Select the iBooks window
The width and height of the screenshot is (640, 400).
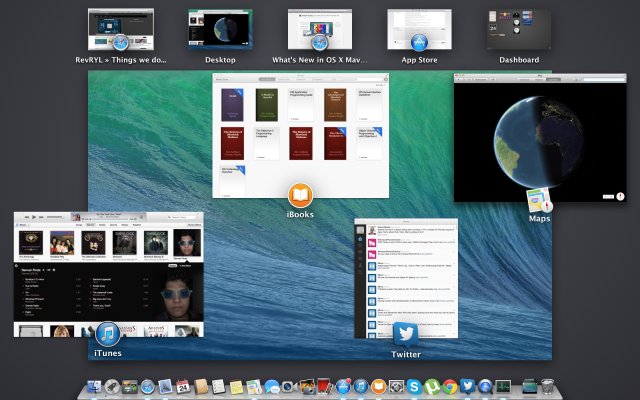click(300, 136)
